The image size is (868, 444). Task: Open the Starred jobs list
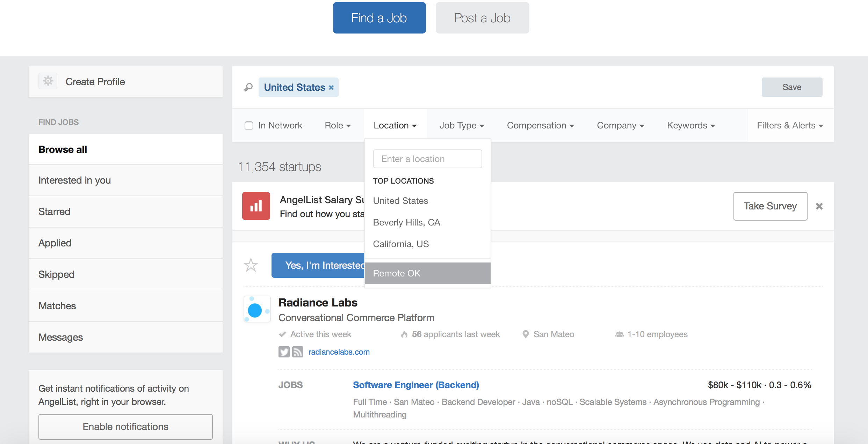125,212
